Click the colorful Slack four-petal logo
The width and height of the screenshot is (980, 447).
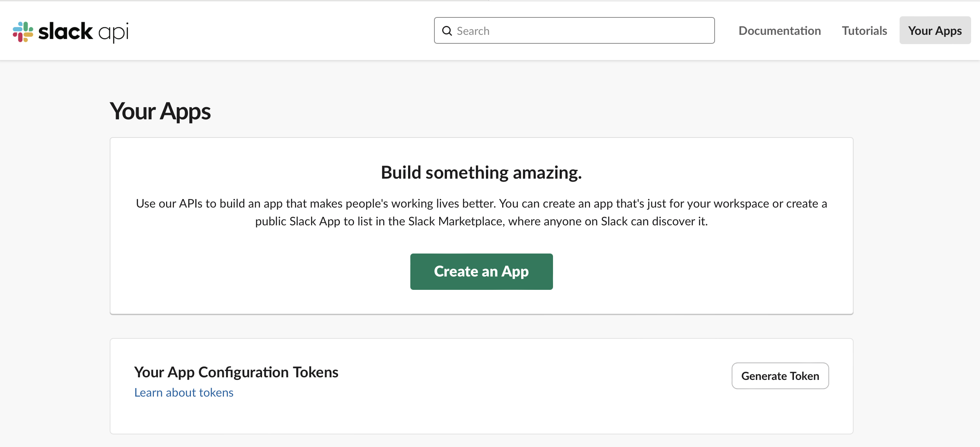(24, 32)
